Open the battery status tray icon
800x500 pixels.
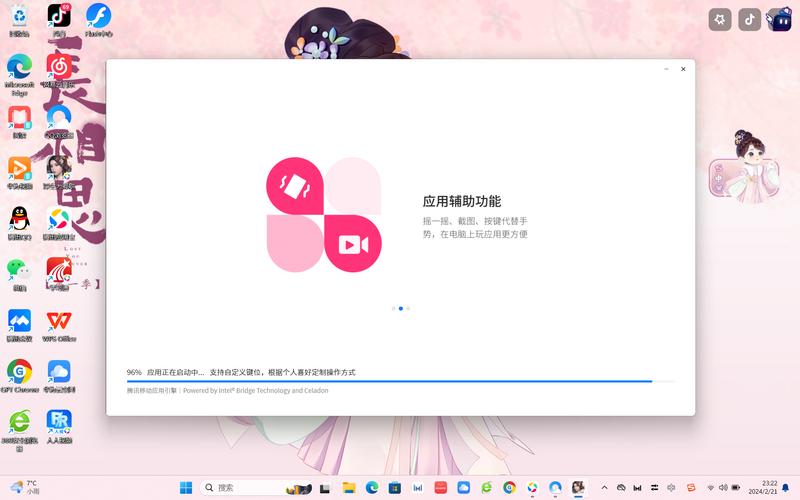point(736,488)
